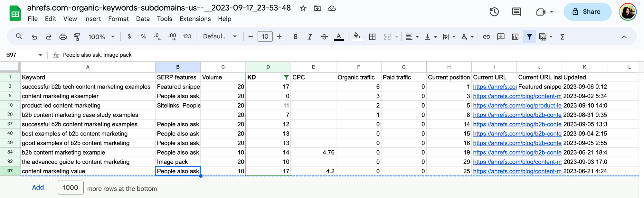
Task: Toggle bold formatting
Action: click(295, 37)
